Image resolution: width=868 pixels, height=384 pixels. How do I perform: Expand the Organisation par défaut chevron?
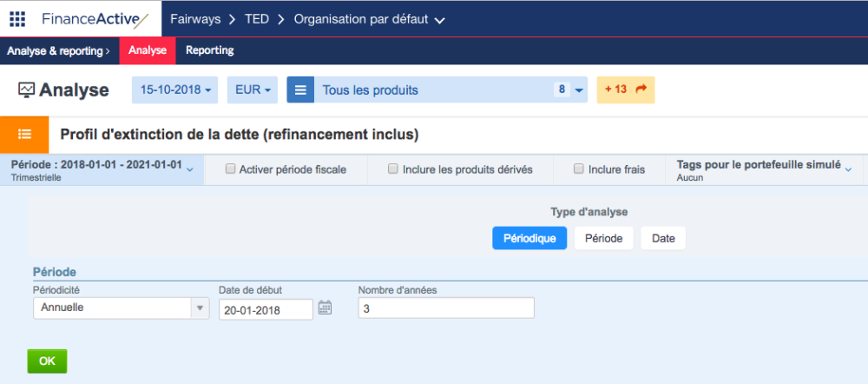coord(440,21)
